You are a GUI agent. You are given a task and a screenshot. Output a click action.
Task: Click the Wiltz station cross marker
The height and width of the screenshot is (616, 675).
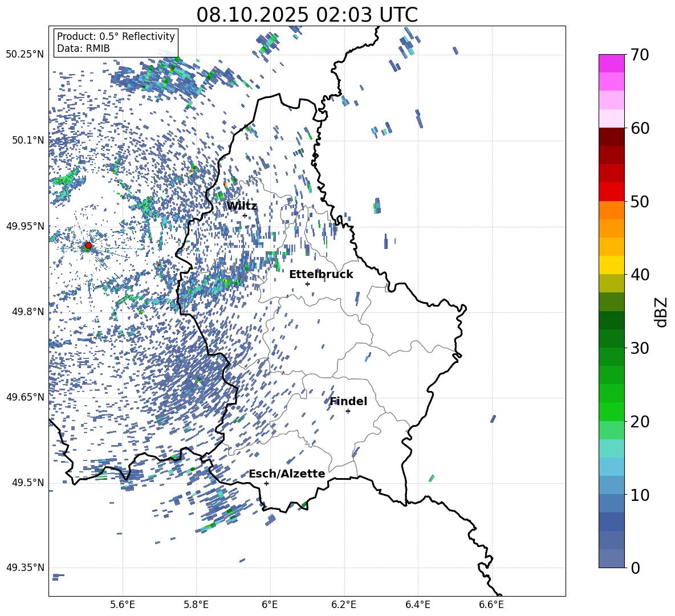pos(245,215)
